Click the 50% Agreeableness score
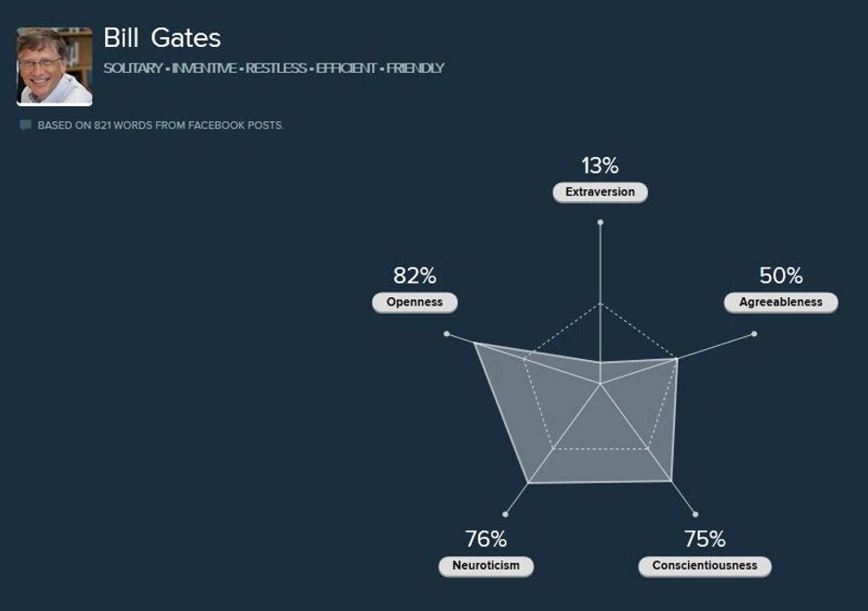This screenshot has width=868, height=611. coord(781,275)
